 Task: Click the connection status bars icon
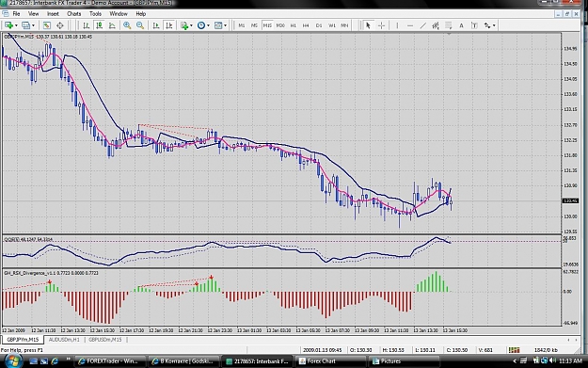tap(514, 350)
